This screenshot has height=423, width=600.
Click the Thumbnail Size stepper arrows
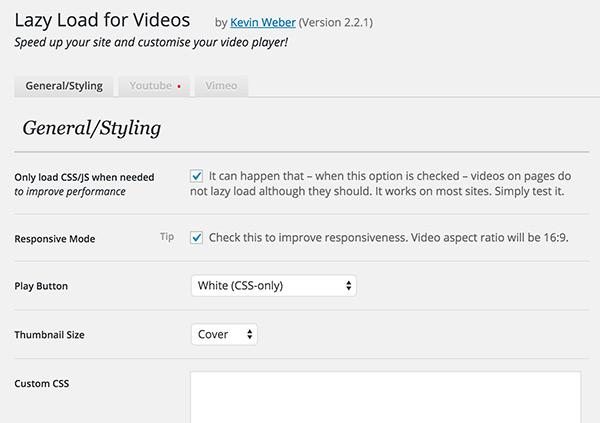[249, 335]
